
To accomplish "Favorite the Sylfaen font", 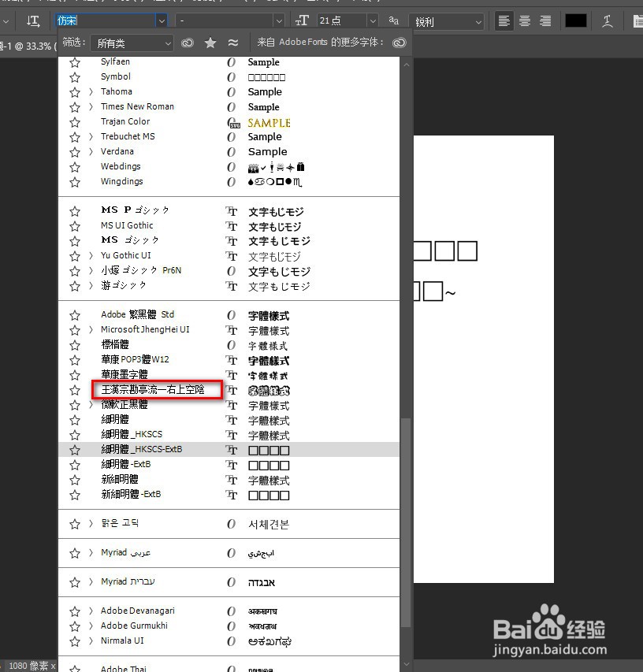I will pyautogui.click(x=75, y=62).
